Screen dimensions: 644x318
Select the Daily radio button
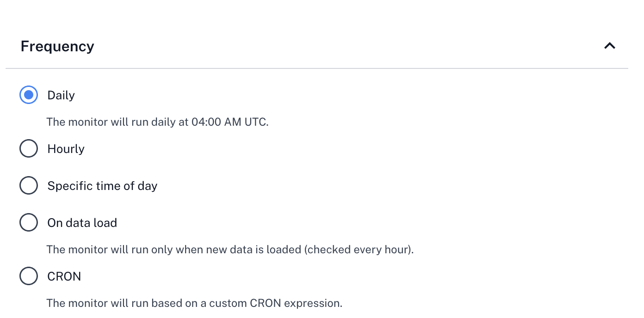click(29, 95)
